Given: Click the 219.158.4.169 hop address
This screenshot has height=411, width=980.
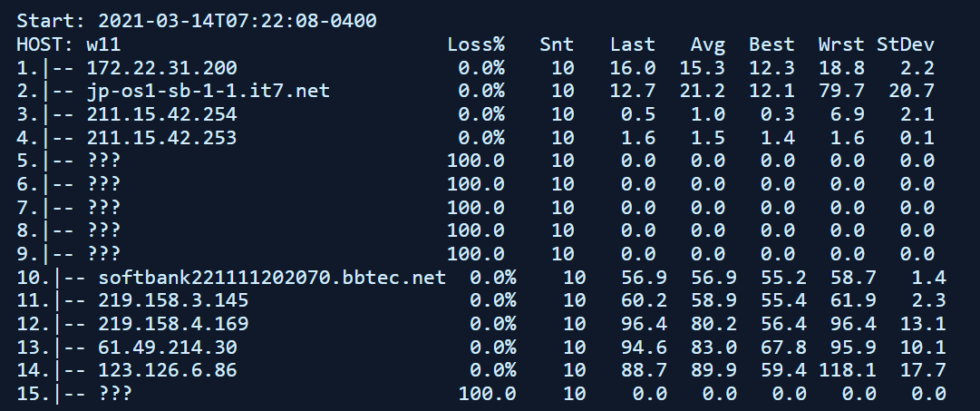Looking at the screenshot, I should coord(173,324).
